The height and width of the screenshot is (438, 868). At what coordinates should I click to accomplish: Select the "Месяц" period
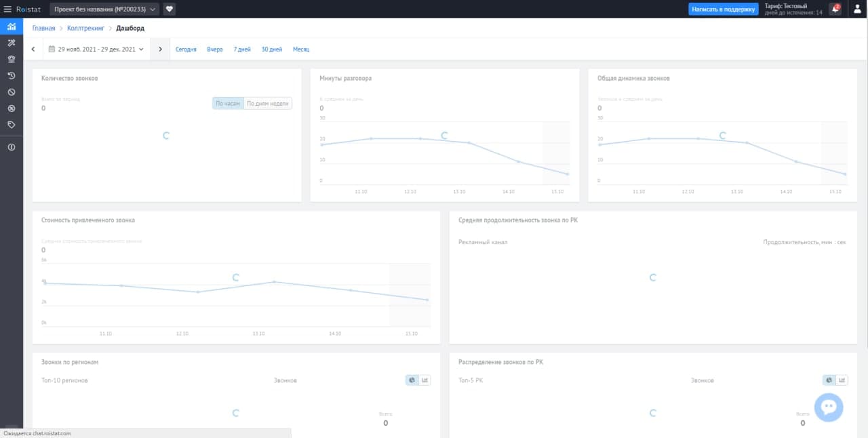point(301,49)
